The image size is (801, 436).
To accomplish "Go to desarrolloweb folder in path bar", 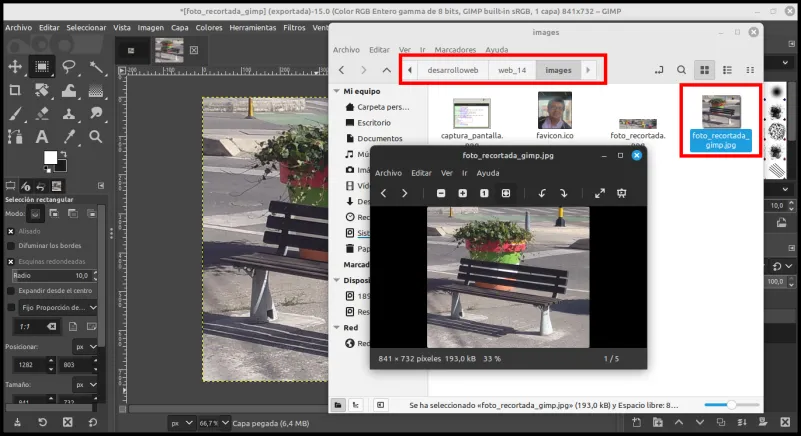I will click(x=453, y=70).
